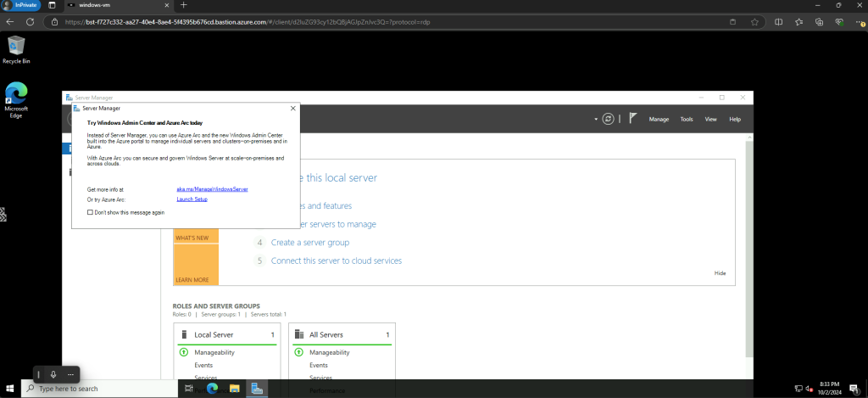Viewport: 868px width, 398px height.
Task: Close the Azure Arc Server Manager popup
Action: tap(292, 108)
